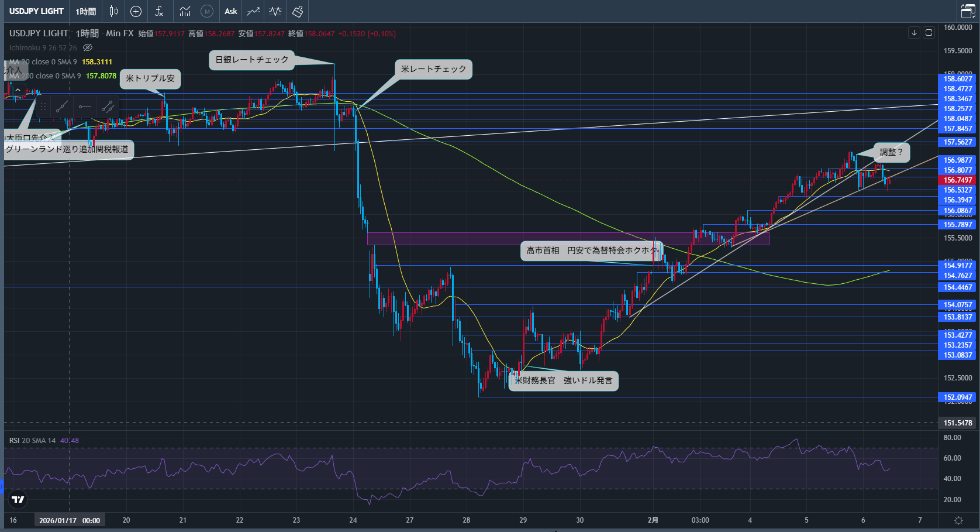The image size is (980, 532).
Task: Select the USDJPY LIGHT symbol in toolbar
Action: [x=36, y=11]
